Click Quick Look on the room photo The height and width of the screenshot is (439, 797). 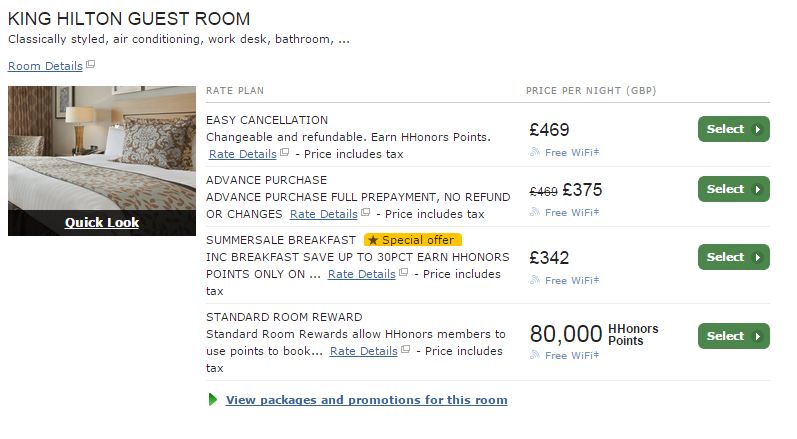point(102,222)
